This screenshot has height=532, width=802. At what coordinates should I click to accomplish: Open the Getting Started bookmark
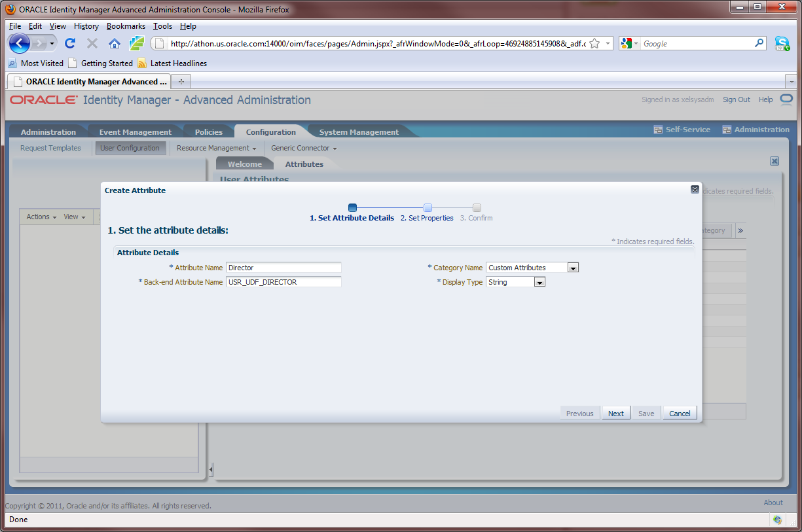tap(100, 63)
